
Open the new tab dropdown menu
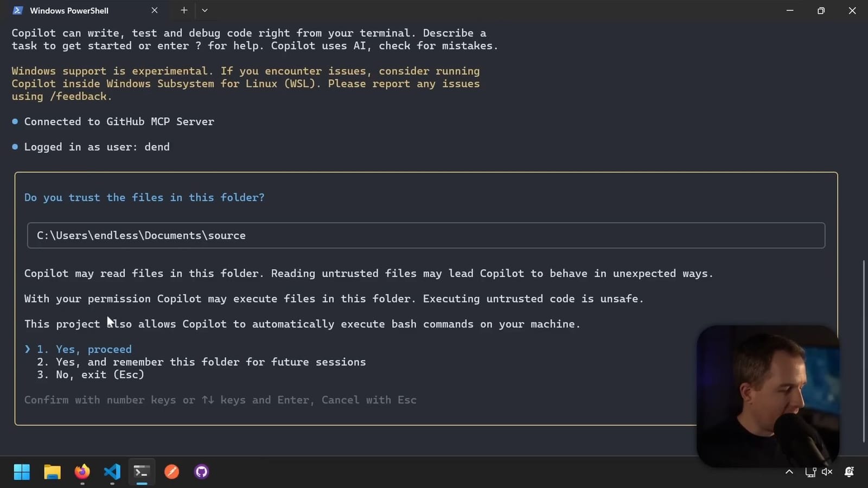205,10
